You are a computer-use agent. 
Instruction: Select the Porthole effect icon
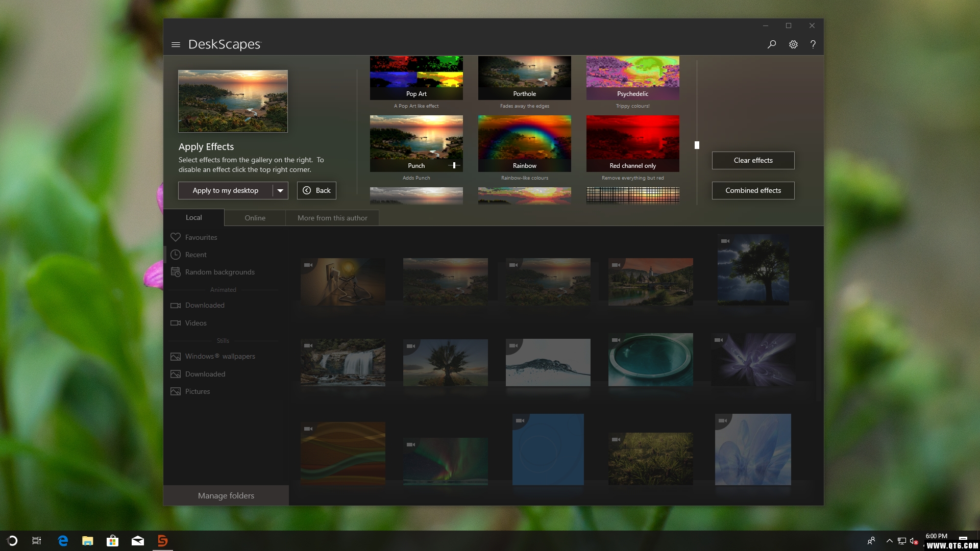tap(524, 80)
